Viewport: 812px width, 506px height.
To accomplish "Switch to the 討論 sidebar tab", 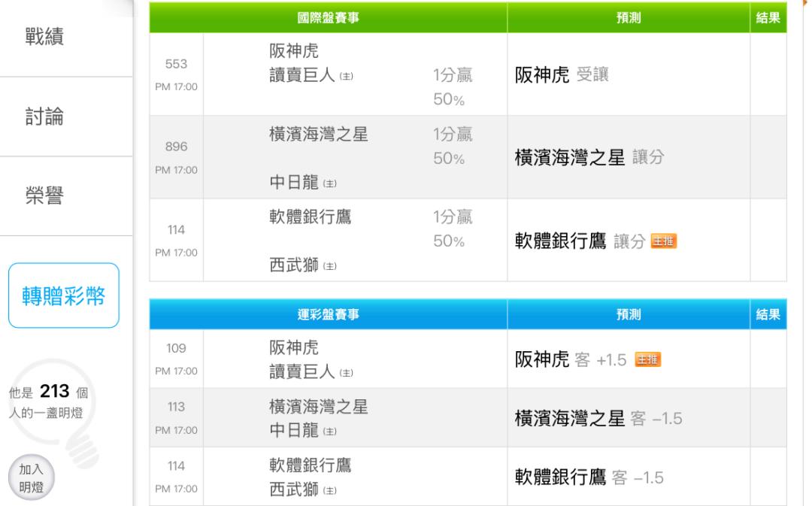I will (44, 117).
